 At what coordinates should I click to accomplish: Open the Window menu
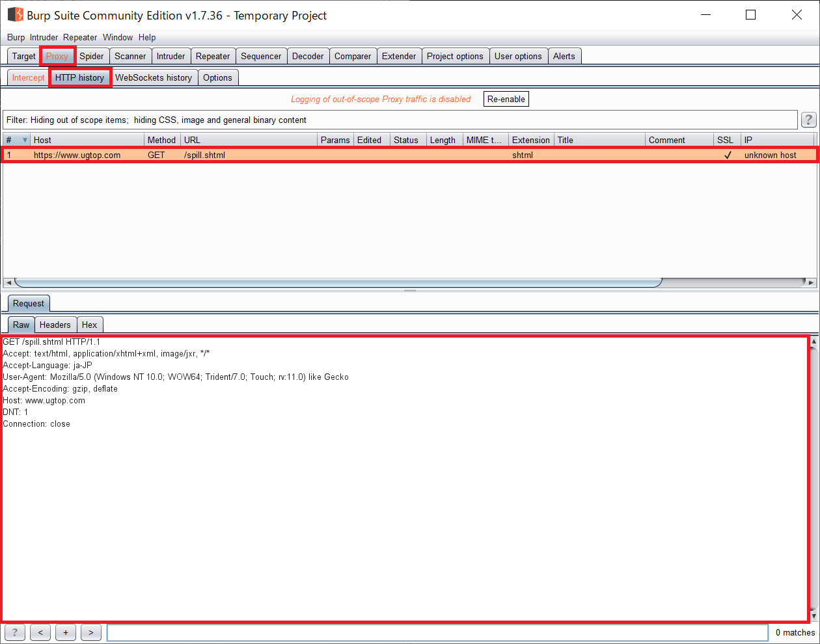(118, 37)
